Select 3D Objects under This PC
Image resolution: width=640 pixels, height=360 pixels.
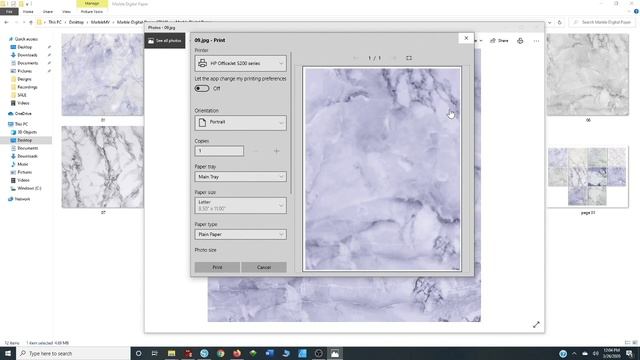point(27,132)
